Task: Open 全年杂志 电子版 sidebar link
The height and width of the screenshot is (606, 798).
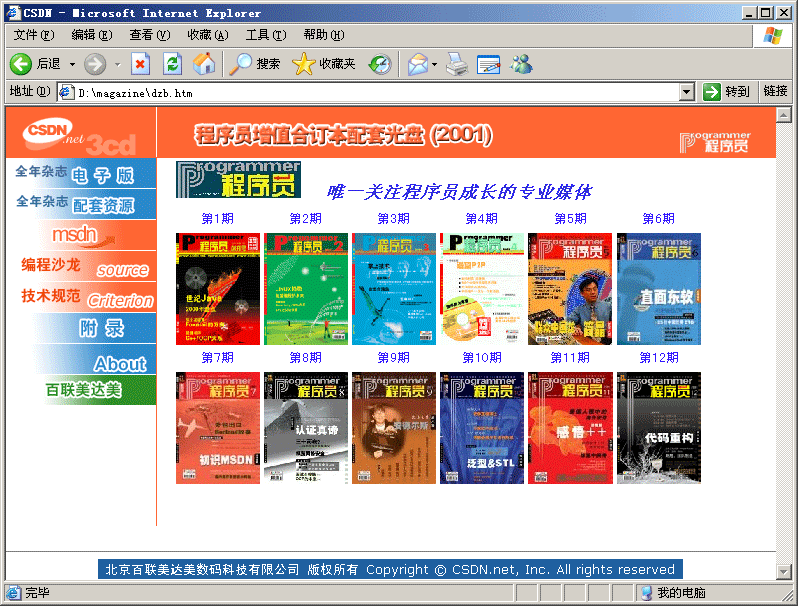Action: [81, 174]
